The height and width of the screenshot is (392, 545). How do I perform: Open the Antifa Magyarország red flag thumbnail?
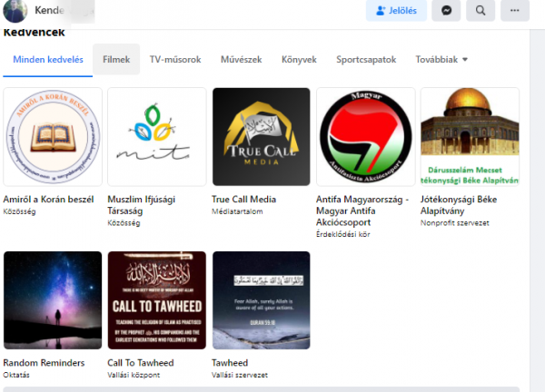[366, 137]
